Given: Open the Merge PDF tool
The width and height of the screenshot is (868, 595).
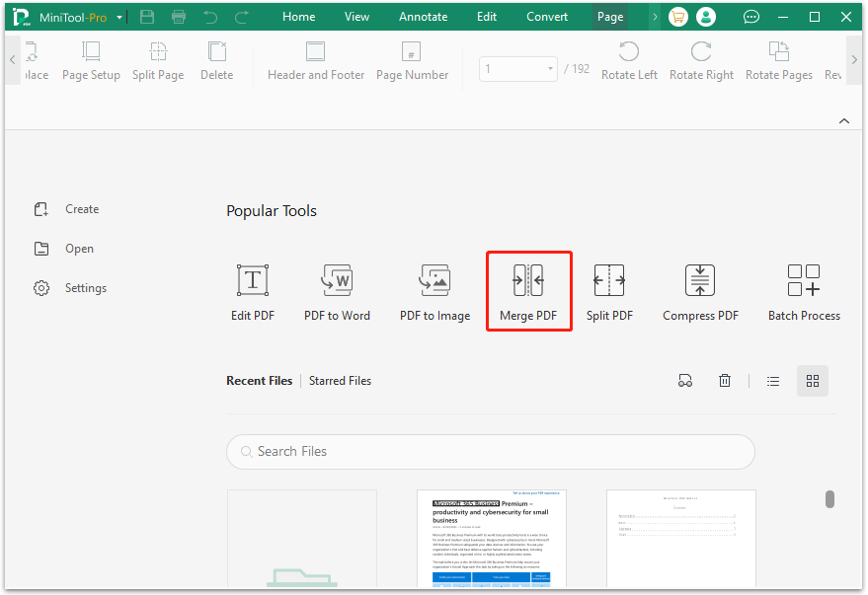Looking at the screenshot, I should coord(528,292).
